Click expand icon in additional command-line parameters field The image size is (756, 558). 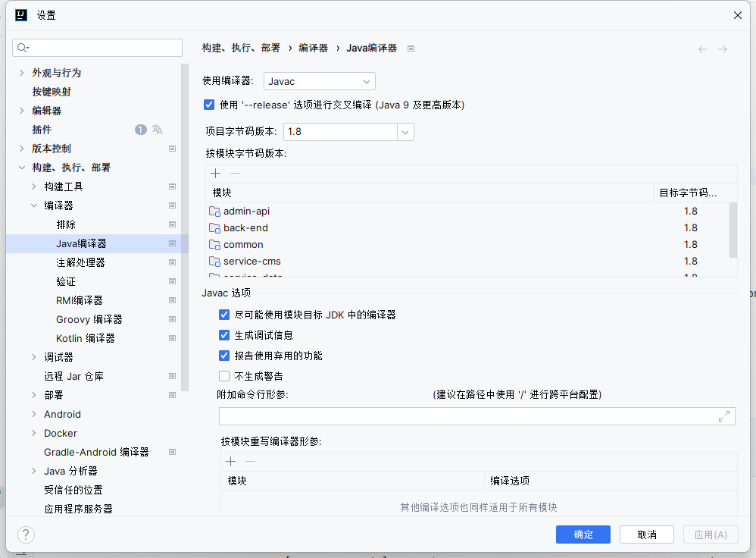click(724, 416)
